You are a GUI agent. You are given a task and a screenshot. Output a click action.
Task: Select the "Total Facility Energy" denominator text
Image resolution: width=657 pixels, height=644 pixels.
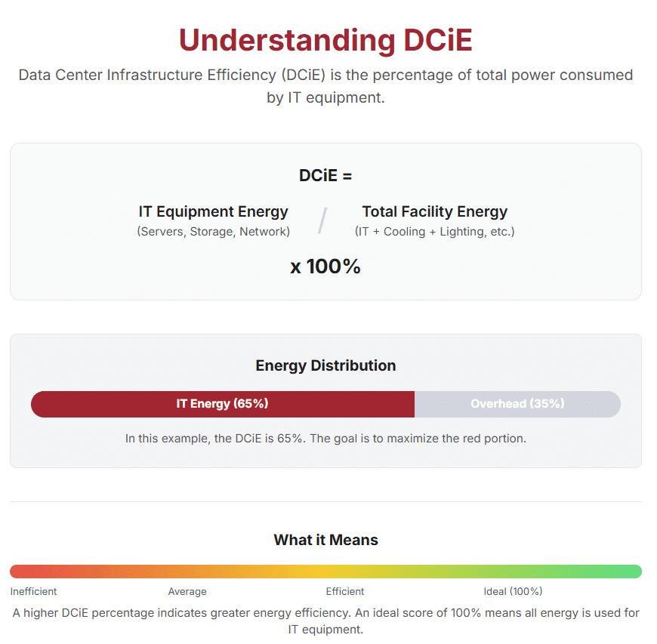434,212
